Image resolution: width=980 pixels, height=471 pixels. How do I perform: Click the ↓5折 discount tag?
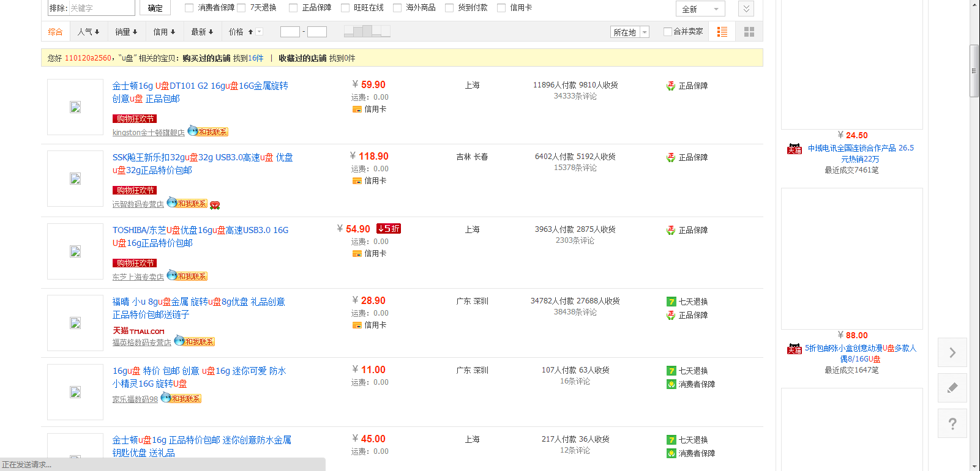389,229
